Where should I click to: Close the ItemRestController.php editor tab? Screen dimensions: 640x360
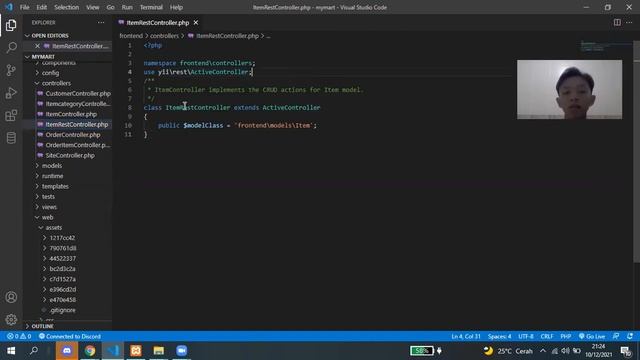[196, 22]
